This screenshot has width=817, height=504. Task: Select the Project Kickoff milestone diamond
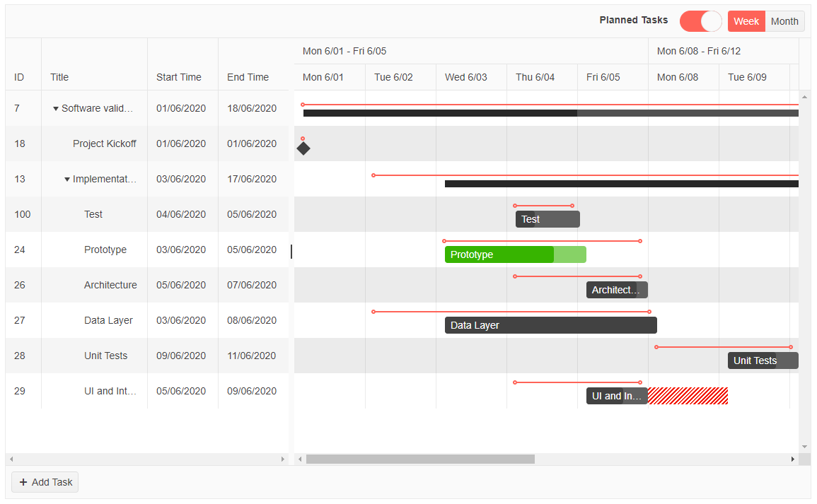click(x=303, y=148)
